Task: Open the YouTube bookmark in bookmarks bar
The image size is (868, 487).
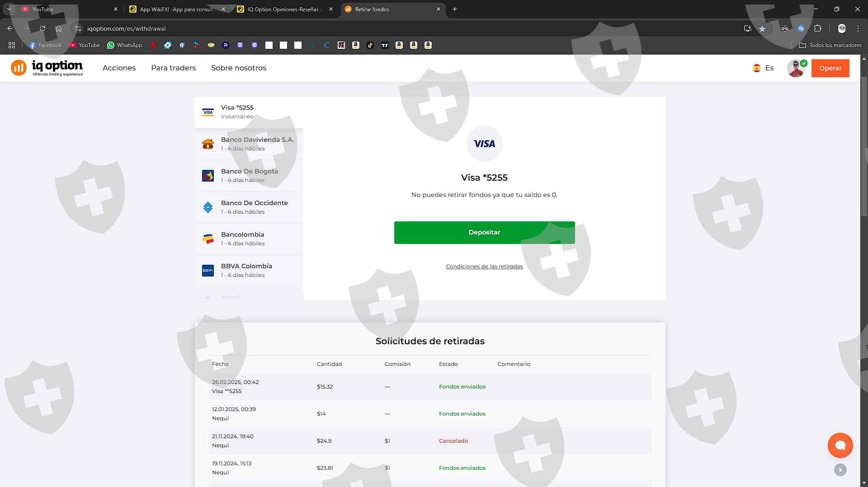Action: click(85, 45)
